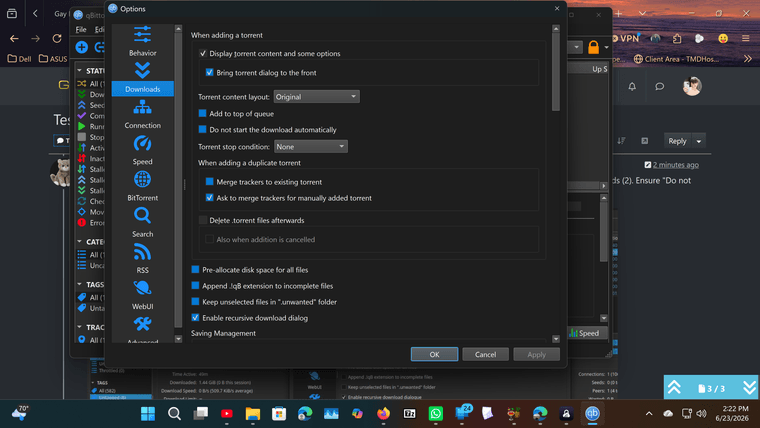Uncheck Bring torrent dialog to the front
Viewport: 760px width, 428px height.
click(209, 72)
